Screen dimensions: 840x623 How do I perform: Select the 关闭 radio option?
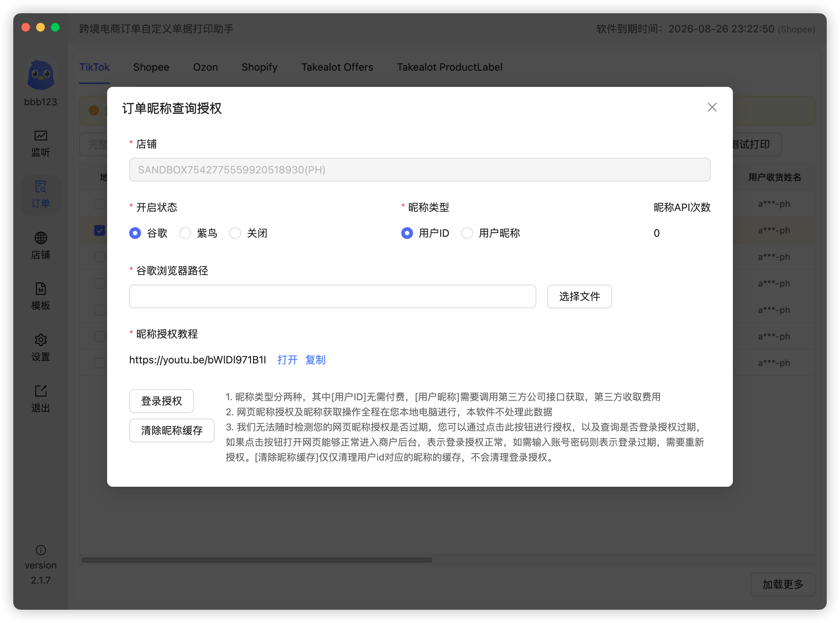[x=235, y=233]
